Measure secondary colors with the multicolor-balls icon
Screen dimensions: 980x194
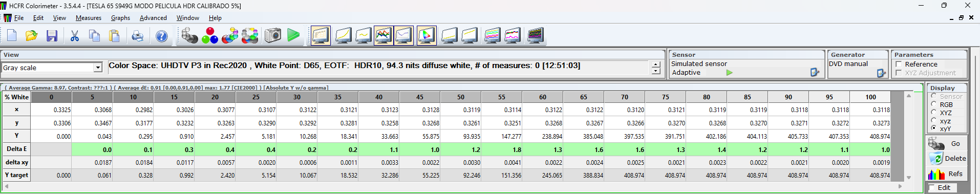[230, 36]
